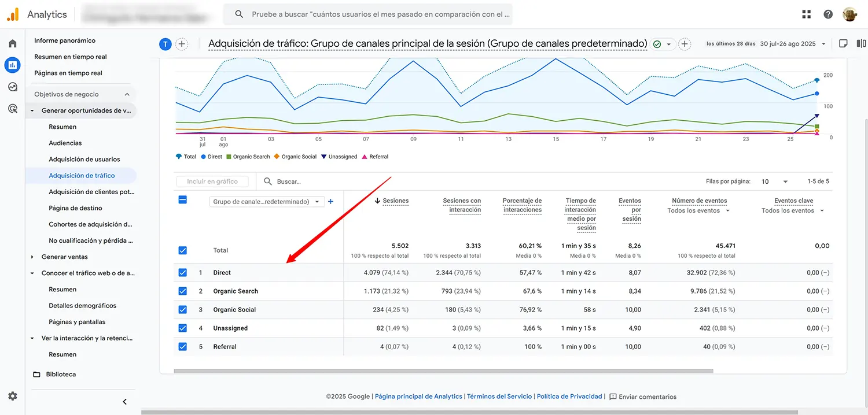This screenshot has height=415, width=868.
Task: Select the Reports bar-chart icon in the sidebar
Action: point(12,65)
